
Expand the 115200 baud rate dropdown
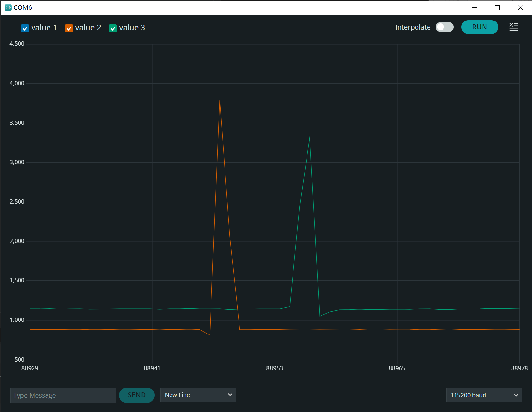tap(484, 395)
